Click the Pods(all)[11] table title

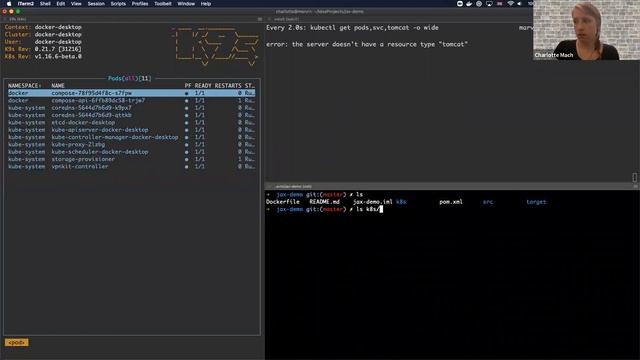(x=129, y=78)
